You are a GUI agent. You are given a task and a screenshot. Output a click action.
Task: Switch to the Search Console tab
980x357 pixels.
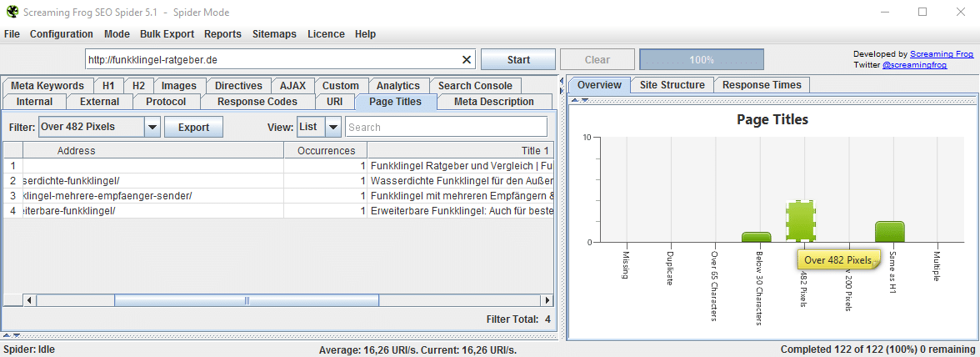tap(475, 86)
